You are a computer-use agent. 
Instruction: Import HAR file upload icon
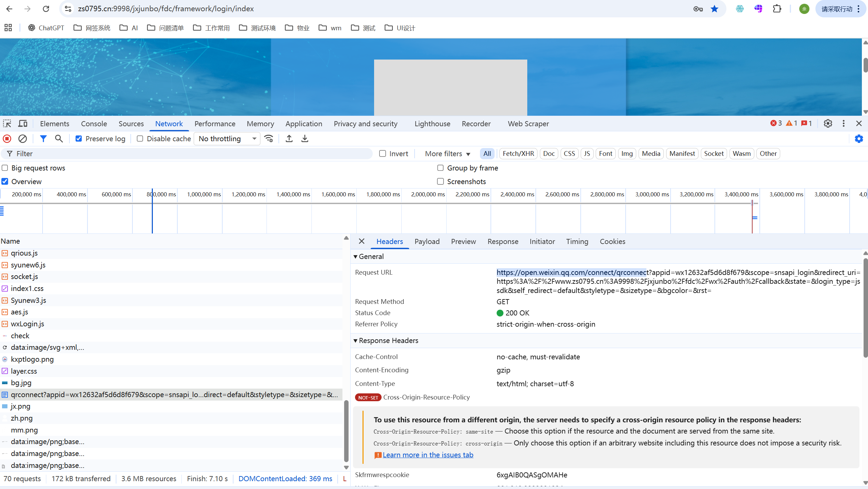coord(289,139)
